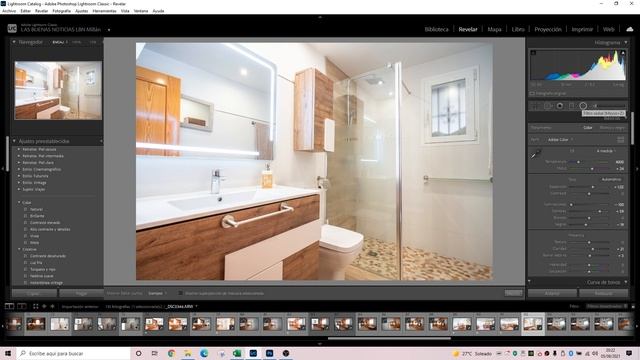Open the filter presets dropdown in filmstrip

click(607, 306)
